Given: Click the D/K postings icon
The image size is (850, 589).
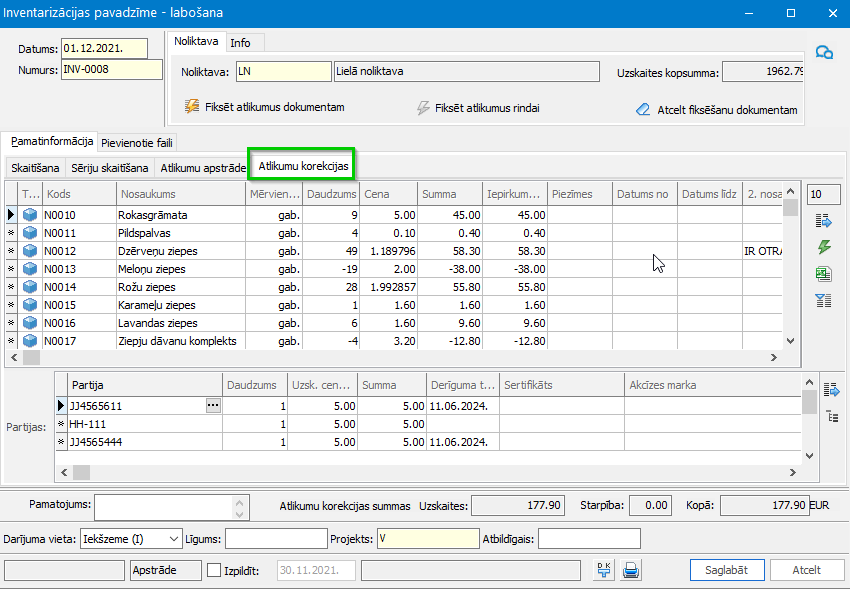Looking at the screenshot, I should [604, 570].
